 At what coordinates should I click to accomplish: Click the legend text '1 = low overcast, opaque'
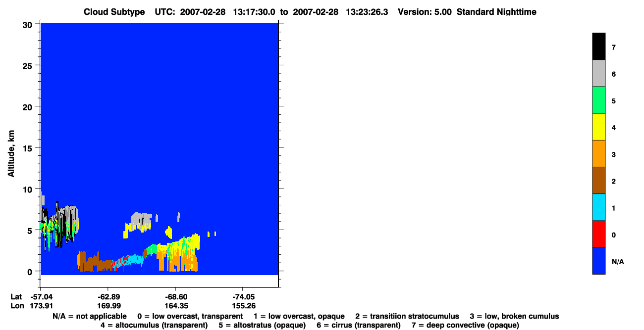299,316
